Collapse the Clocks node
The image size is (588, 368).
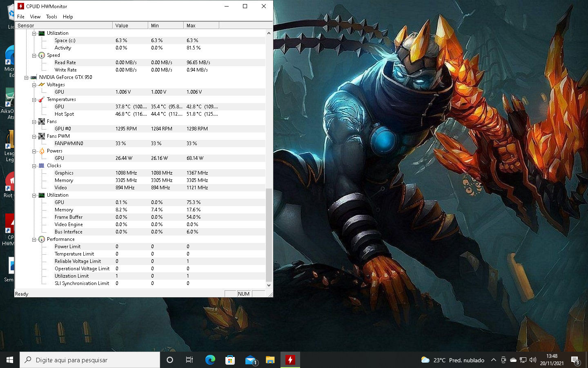click(34, 166)
